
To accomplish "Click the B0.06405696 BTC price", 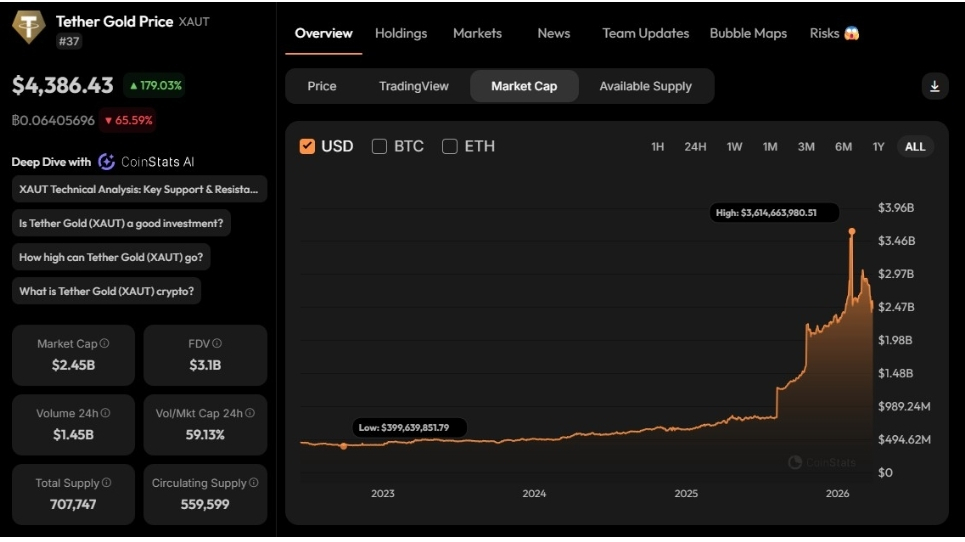I will click(x=53, y=120).
